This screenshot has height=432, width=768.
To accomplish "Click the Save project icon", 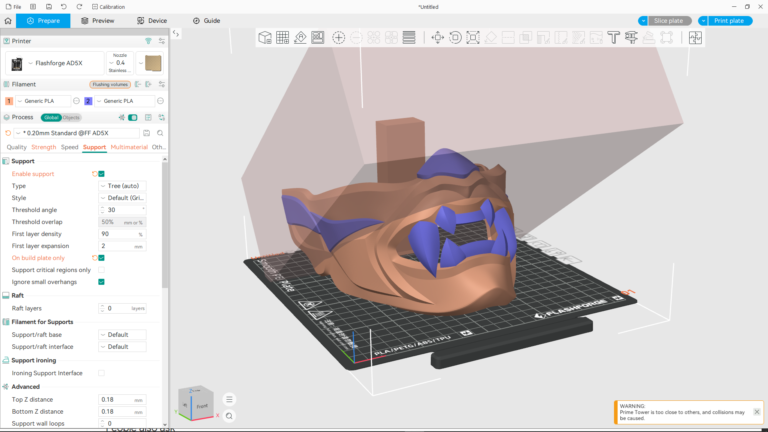I will coord(48,7).
